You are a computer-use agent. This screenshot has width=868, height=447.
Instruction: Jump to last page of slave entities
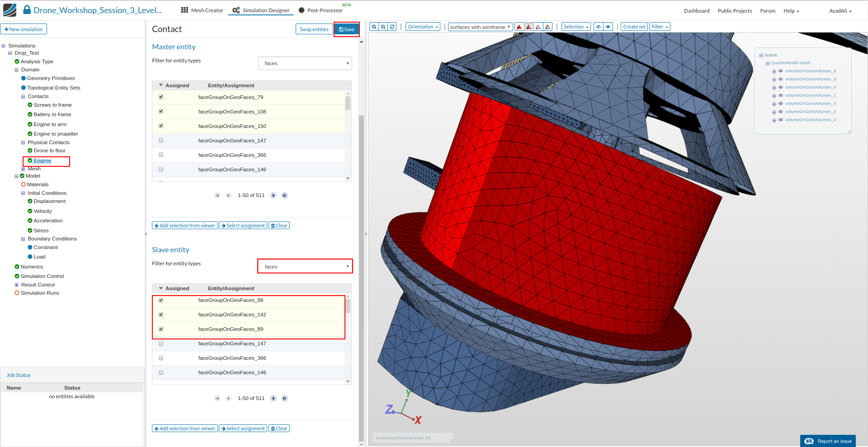click(x=284, y=398)
